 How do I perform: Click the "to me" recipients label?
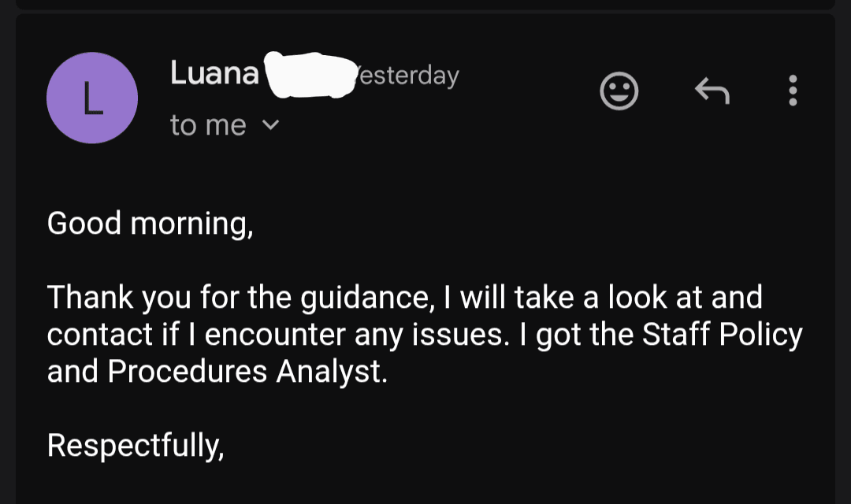click(x=208, y=125)
